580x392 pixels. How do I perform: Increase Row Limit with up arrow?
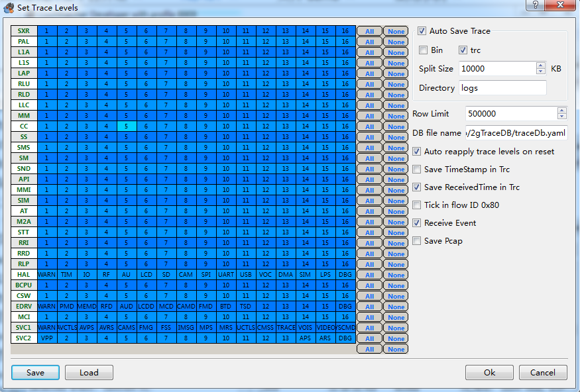coord(561,111)
